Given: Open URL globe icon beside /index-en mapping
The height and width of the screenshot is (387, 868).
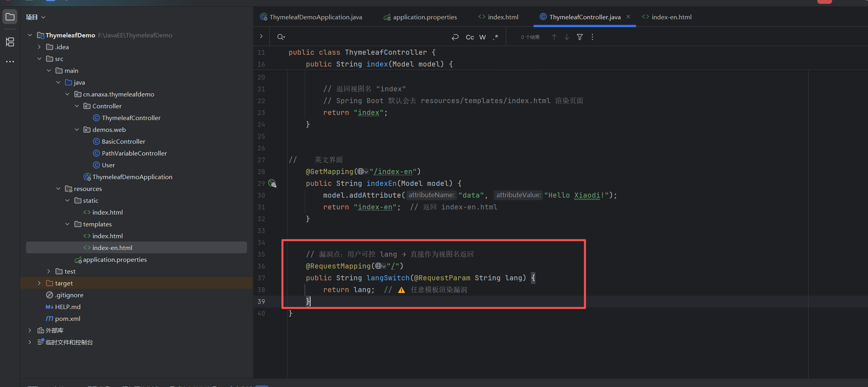Looking at the screenshot, I should pos(362,172).
